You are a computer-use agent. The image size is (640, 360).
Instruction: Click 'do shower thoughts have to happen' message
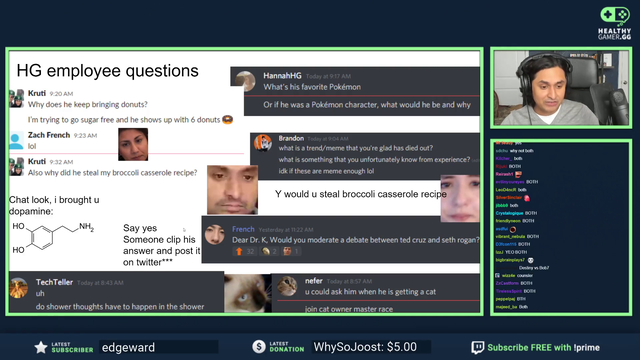click(120, 307)
